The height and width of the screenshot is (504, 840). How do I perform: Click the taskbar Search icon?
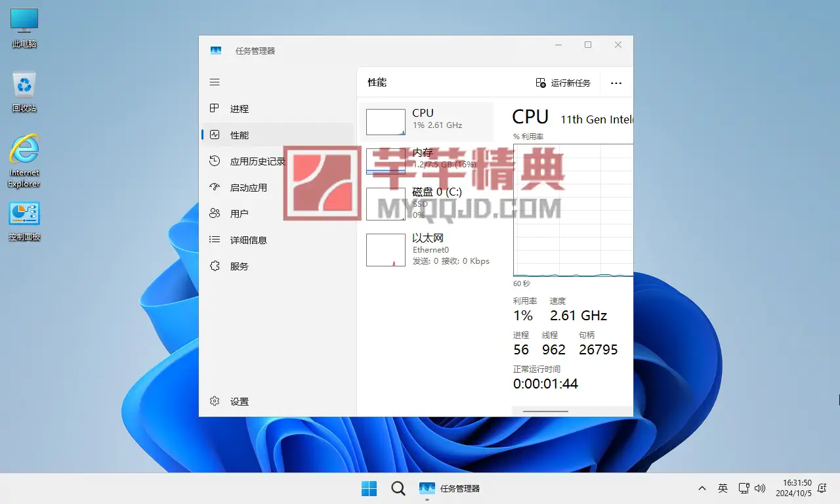(398, 488)
